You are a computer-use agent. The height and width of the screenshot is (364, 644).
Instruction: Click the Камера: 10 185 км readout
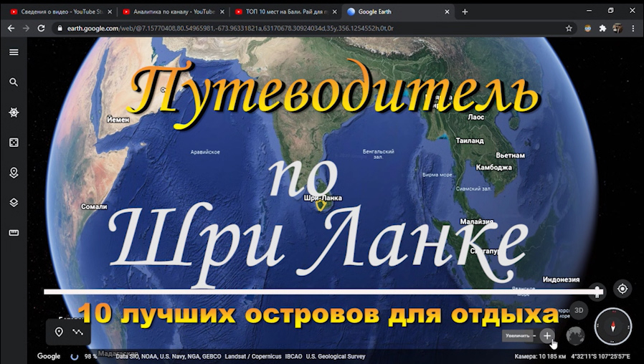(540, 356)
